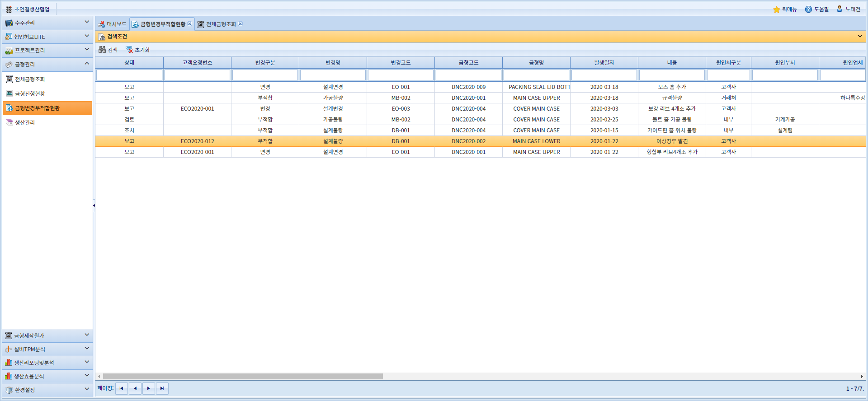Click the 프로젝트관리 sidebar icon

(x=9, y=51)
